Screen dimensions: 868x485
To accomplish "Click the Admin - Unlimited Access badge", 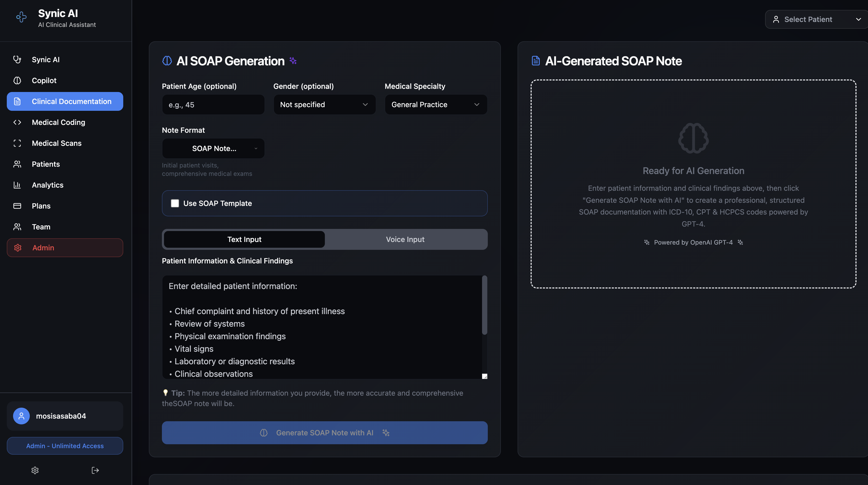I will (65, 446).
